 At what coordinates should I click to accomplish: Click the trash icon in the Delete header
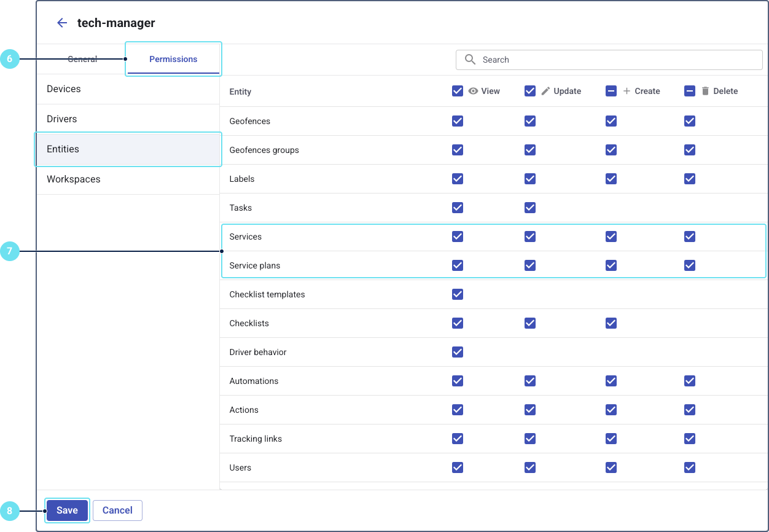coord(705,91)
